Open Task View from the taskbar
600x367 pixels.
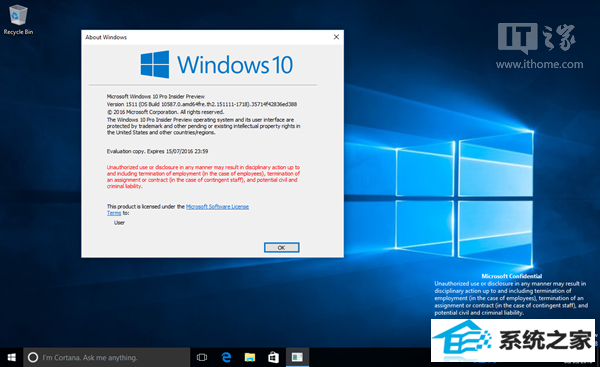(202, 357)
